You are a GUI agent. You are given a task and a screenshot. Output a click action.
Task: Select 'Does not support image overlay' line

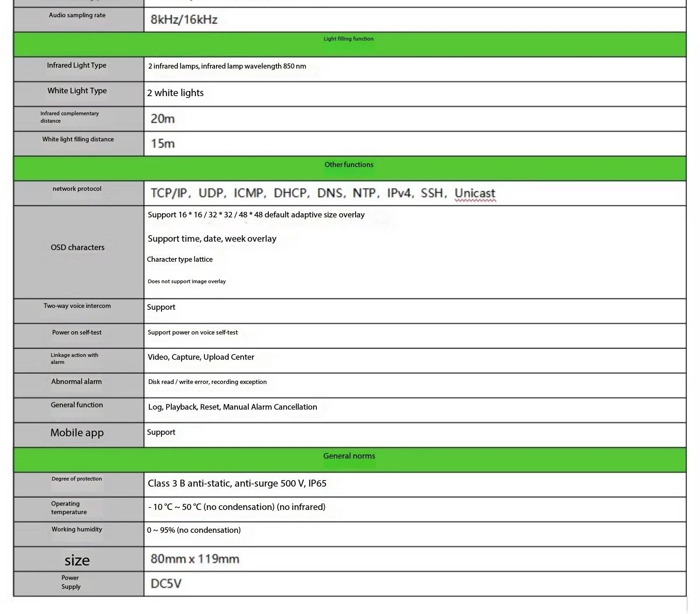coord(187,281)
